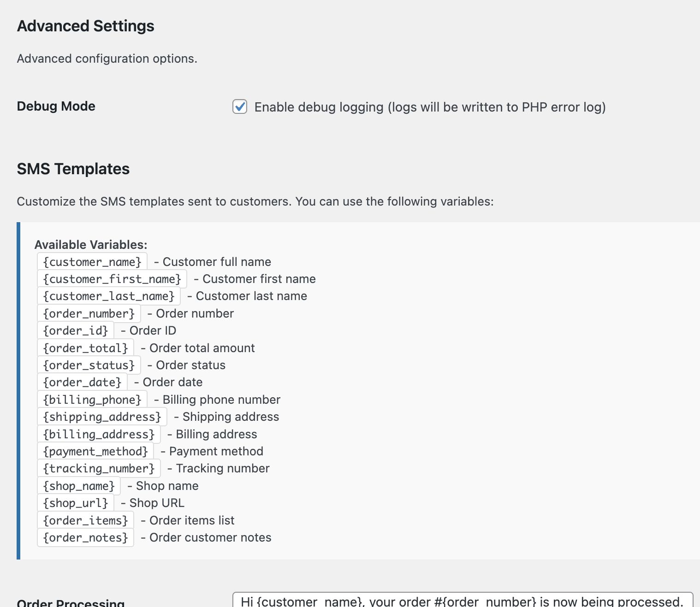Click the {customer_name} variable tag

(x=92, y=262)
